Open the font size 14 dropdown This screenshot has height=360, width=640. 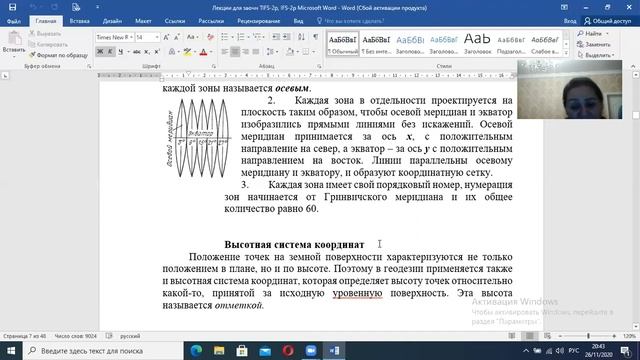click(157, 37)
